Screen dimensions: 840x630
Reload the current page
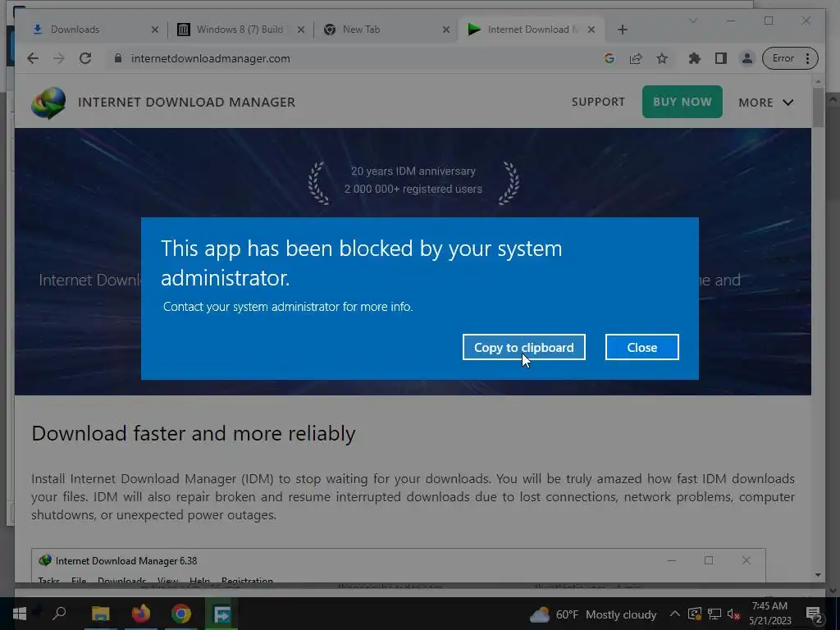85,58
